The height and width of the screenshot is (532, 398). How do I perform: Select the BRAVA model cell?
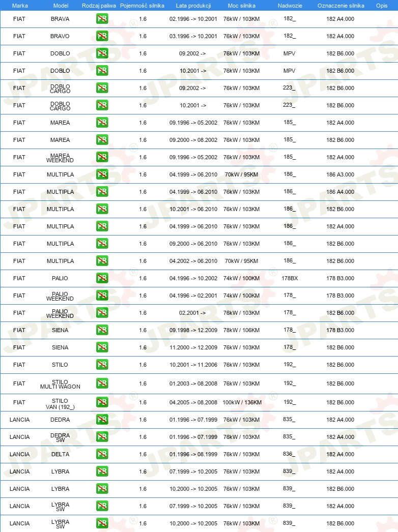tap(60, 19)
